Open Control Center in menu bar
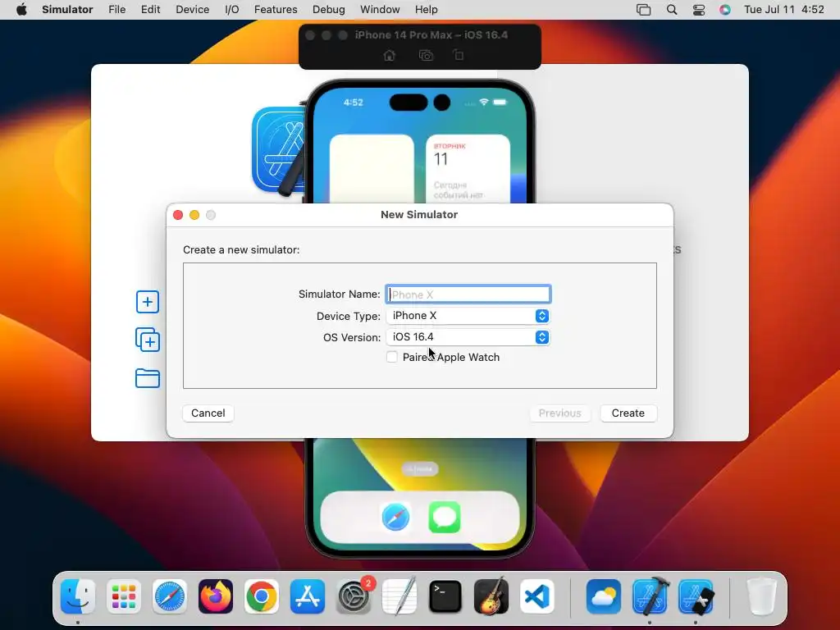Screen dimensions: 840x630 (x=699, y=10)
